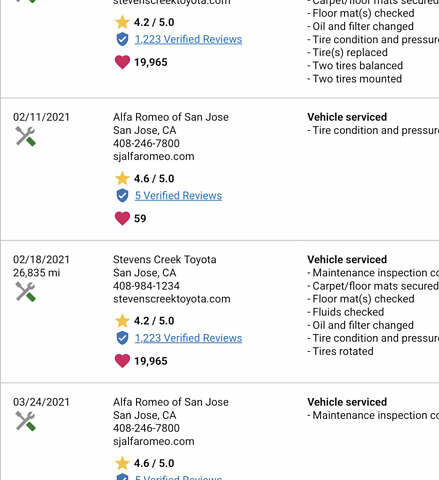Click stevenscreektoyota.com in the 02/18/2021 entry
Screen dimensions: 439x480
pyautogui.click(x=172, y=299)
